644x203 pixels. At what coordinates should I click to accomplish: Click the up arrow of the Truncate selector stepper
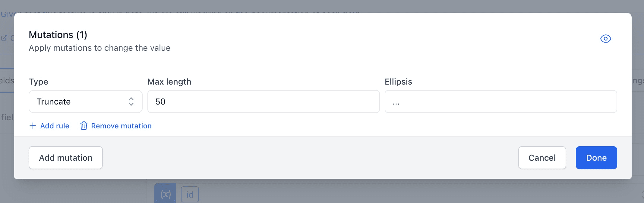click(x=131, y=99)
